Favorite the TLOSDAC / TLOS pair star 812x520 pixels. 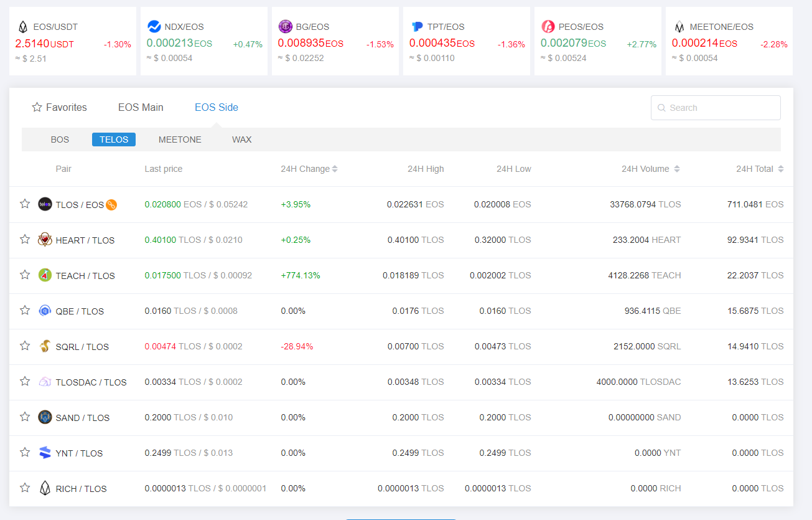25,381
